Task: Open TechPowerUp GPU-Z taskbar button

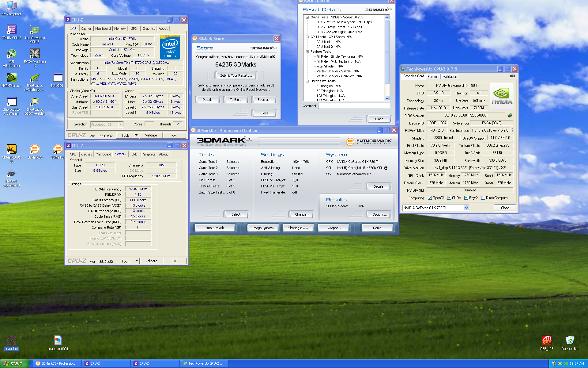Action: click(204, 363)
